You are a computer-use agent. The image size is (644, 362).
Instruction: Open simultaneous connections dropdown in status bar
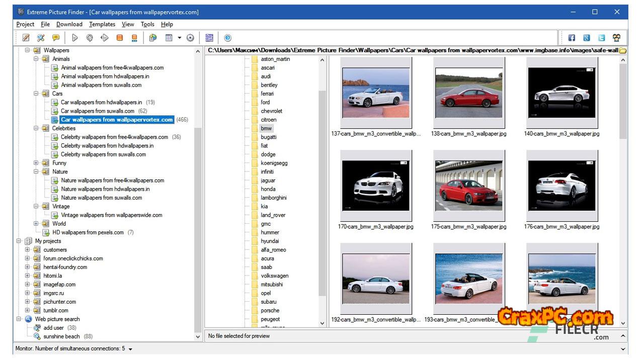130,349
